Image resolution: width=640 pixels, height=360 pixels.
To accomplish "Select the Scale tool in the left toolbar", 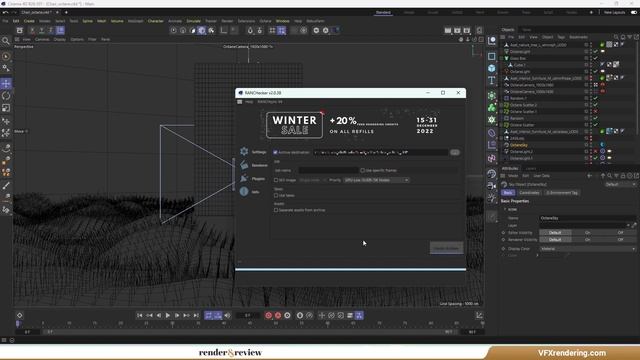I will tap(6, 108).
